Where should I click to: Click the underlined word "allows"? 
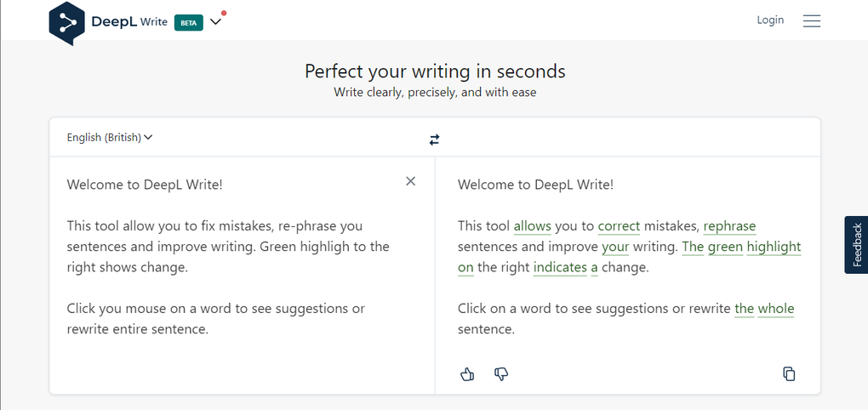pyautogui.click(x=532, y=226)
